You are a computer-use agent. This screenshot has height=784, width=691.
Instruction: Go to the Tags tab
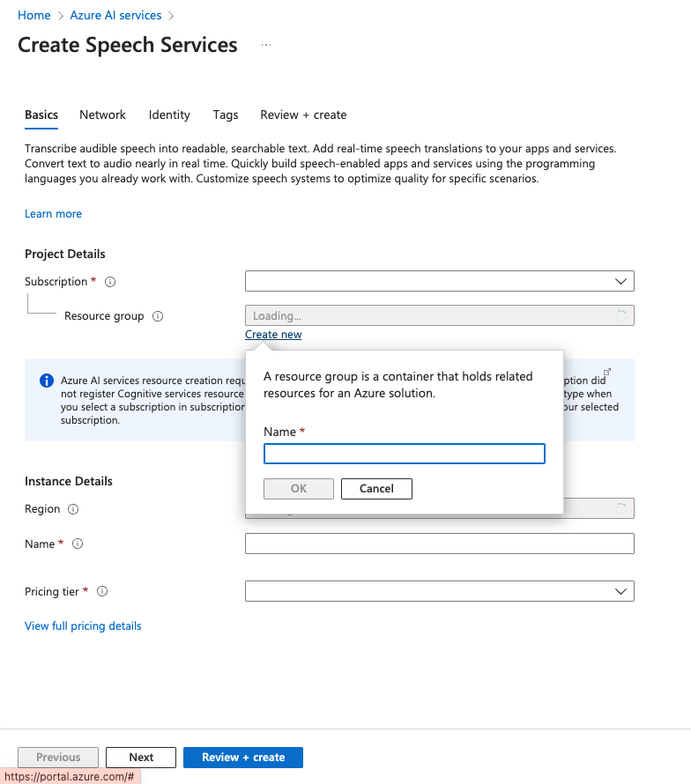click(226, 115)
